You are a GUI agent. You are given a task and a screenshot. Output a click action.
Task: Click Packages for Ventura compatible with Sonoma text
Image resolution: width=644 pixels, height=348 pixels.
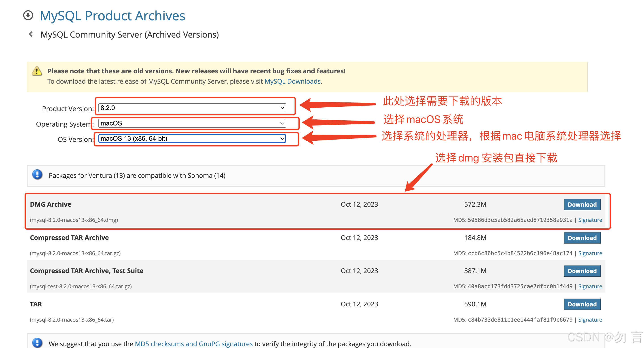coord(137,176)
